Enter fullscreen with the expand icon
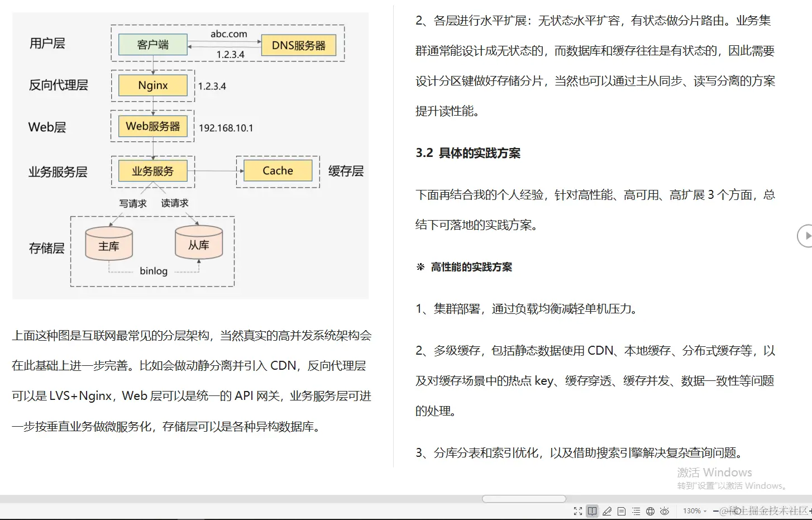812x520 pixels. [x=579, y=511]
